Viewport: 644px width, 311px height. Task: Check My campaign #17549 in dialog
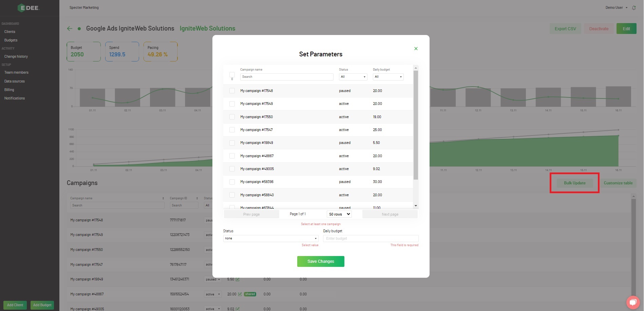232,104
